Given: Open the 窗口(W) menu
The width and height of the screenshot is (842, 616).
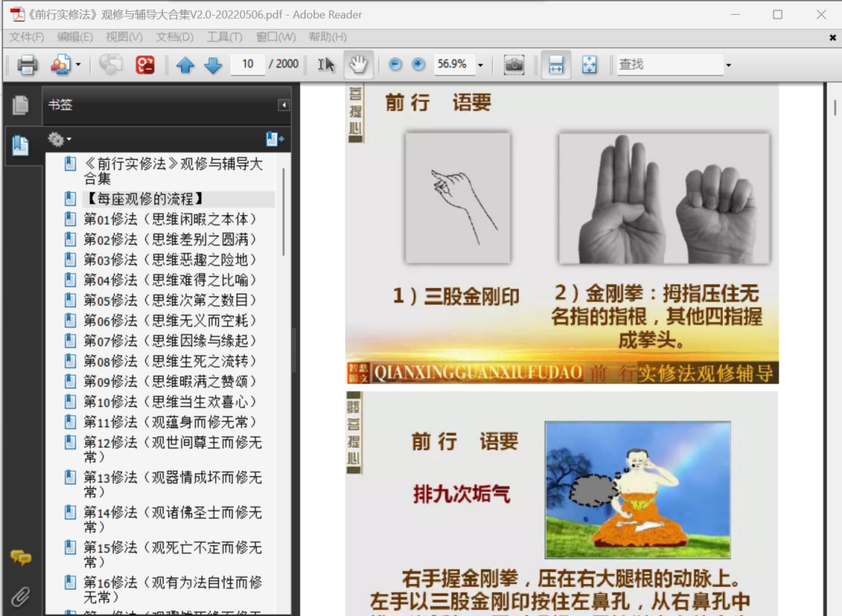Looking at the screenshot, I should coord(275,37).
